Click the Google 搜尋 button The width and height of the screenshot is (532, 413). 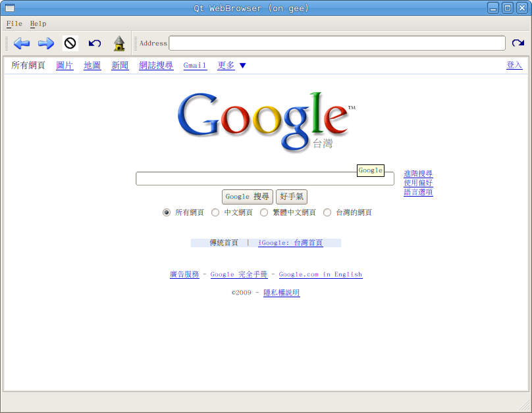tap(248, 197)
